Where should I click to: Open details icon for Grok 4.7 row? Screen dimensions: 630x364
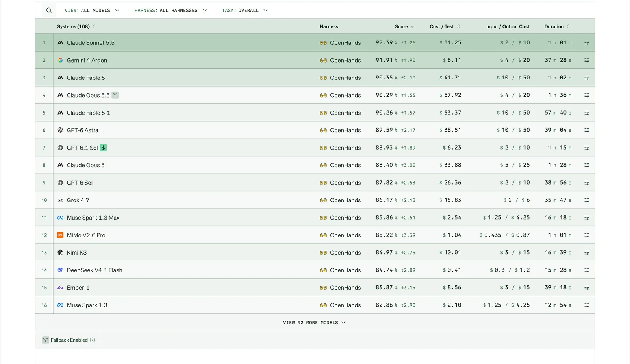pyautogui.click(x=587, y=200)
